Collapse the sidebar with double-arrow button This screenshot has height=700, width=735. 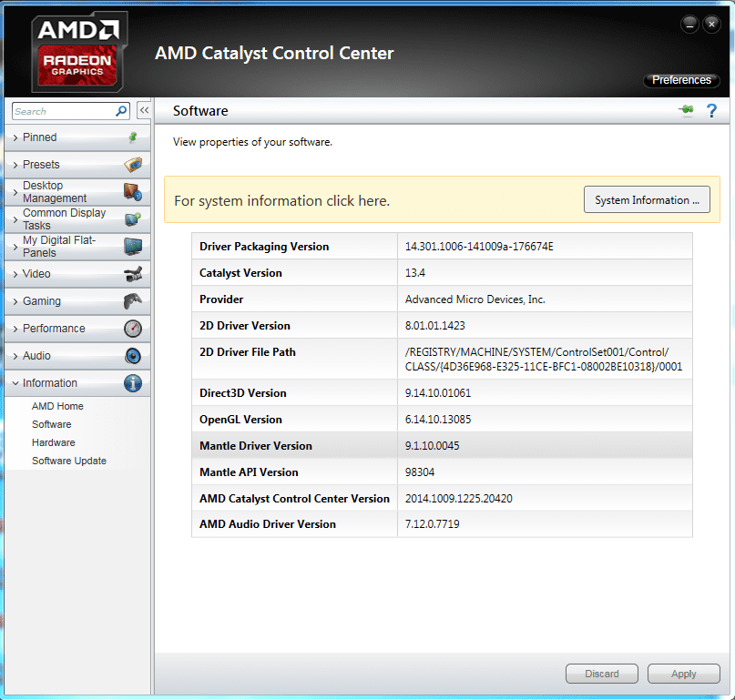[x=144, y=110]
